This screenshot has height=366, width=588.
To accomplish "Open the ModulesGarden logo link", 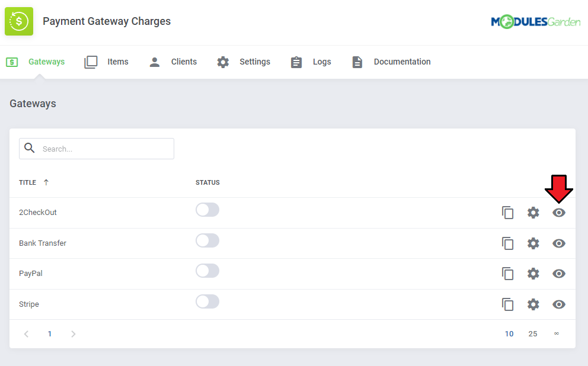I will (535, 22).
